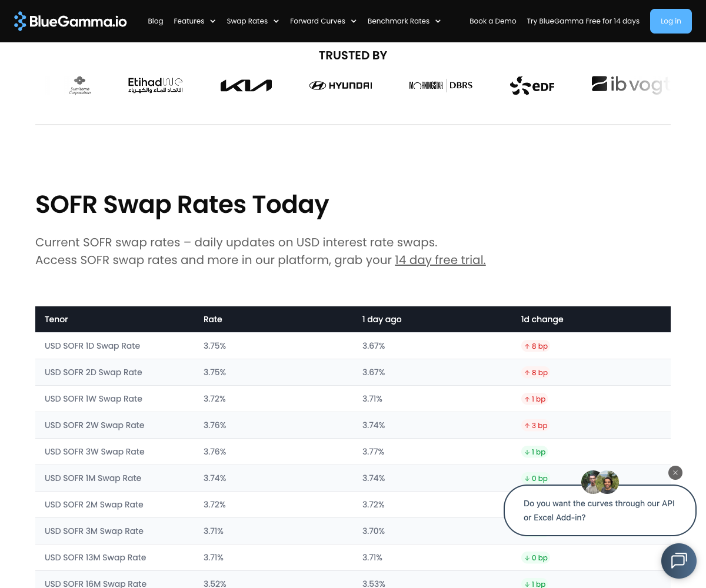The height and width of the screenshot is (588, 706).
Task: Select the Kia logo
Action: click(x=246, y=85)
